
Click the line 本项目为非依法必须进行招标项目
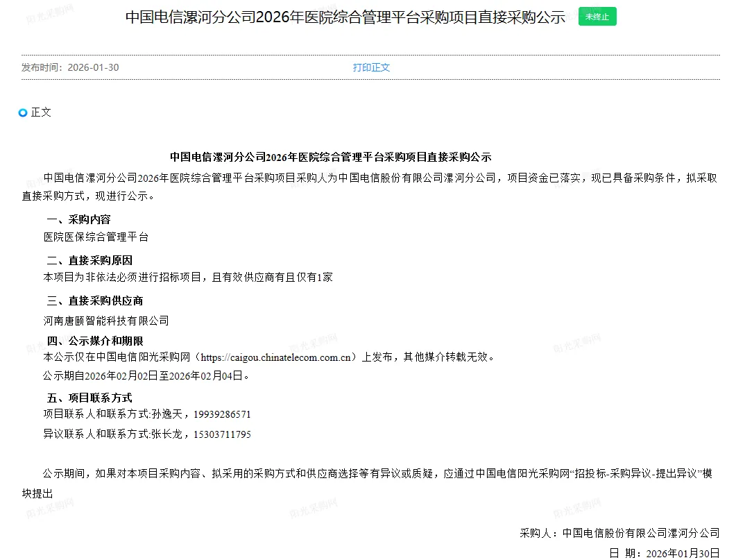[x=188, y=278]
